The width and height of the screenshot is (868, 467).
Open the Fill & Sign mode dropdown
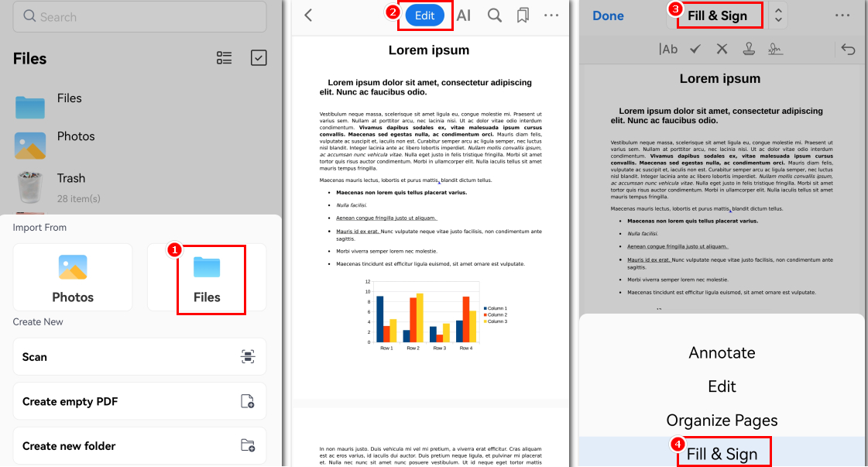[717, 15]
